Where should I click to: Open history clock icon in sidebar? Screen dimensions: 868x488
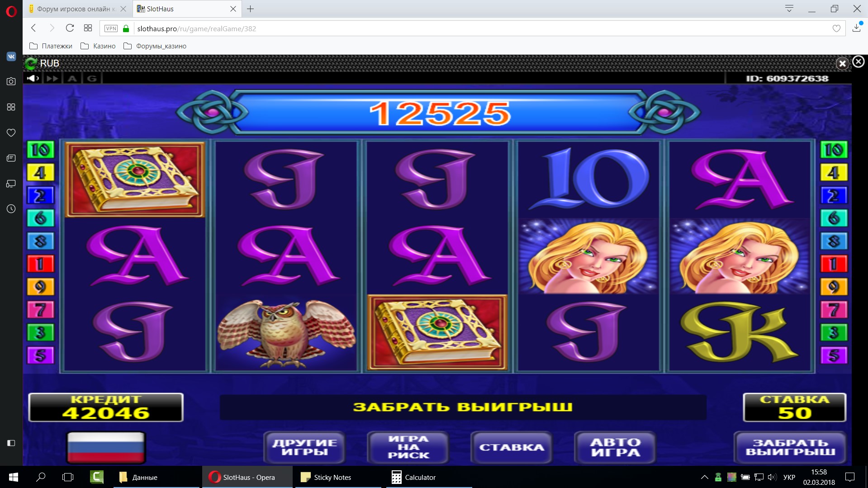[11, 209]
